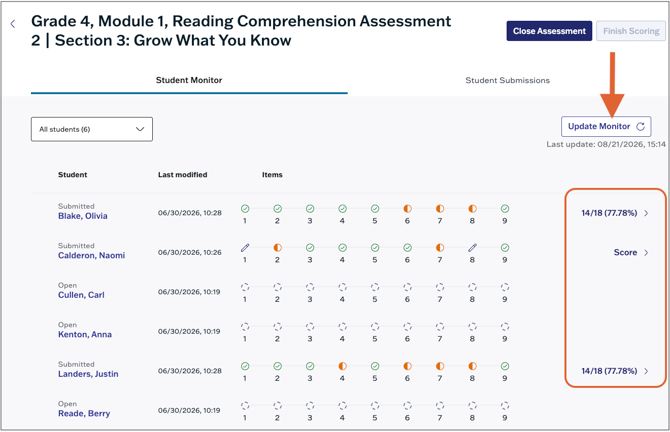The width and height of the screenshot is (670, 432).
Task: Click Landers, Justin item 6 partial-credit icon
Action: pyautogui.click(x=407, y=366)
